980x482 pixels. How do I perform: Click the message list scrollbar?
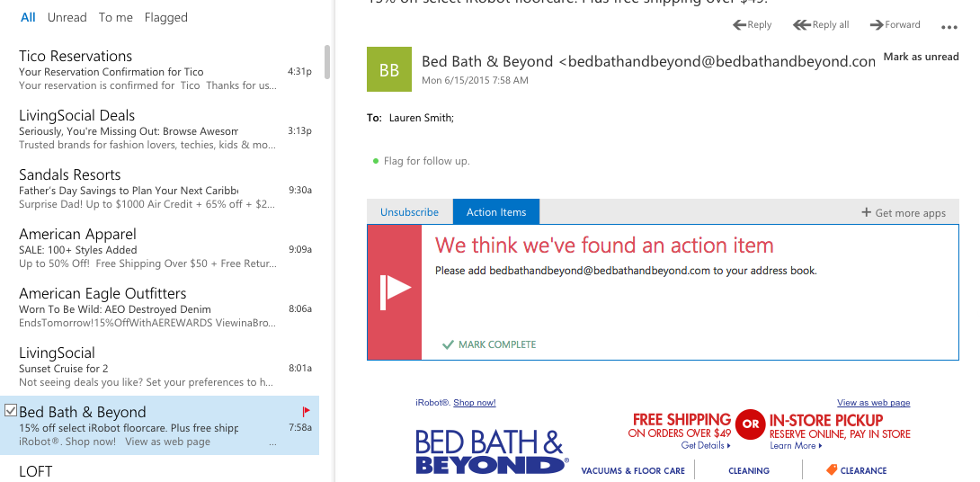[327, 62]
